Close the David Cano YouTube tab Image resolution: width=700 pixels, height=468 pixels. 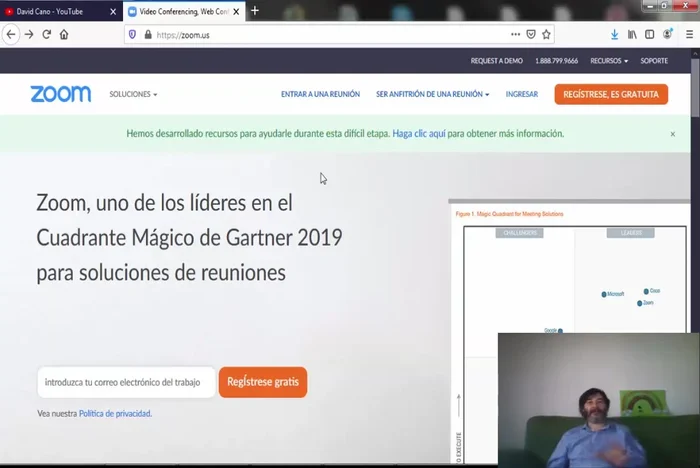pos(113,12)
